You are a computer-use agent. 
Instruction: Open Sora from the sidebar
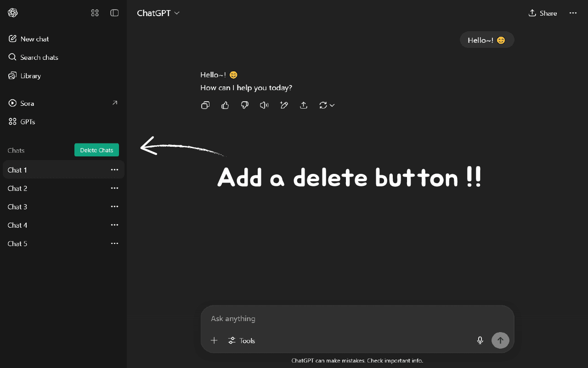tap(63, 103)
